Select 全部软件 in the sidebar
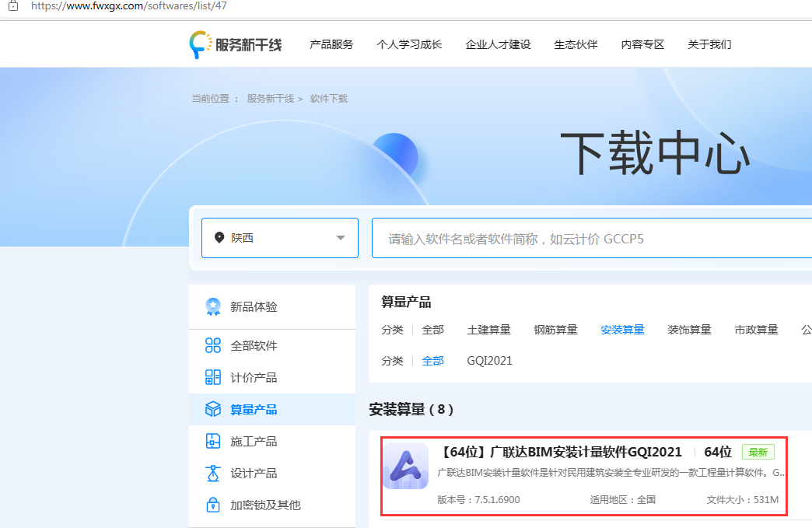This screenshot has height=528, width=812. point(272,345)
